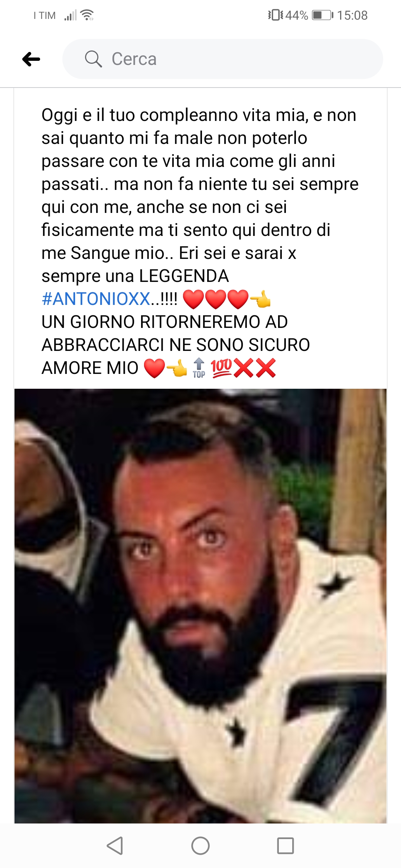Tap the back arrow in the header
The width and height of the screenshot is (401, 868).
pyautogui.click(x=31, y=59)
